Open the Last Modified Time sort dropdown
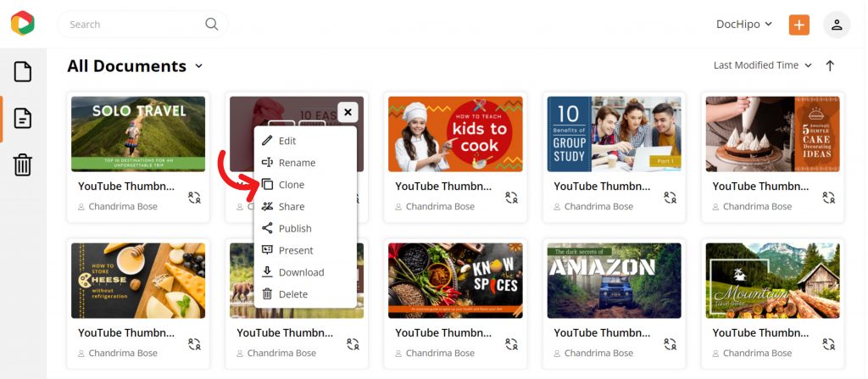The width and height of the screenshot is (868, 379). pos(762,65)
